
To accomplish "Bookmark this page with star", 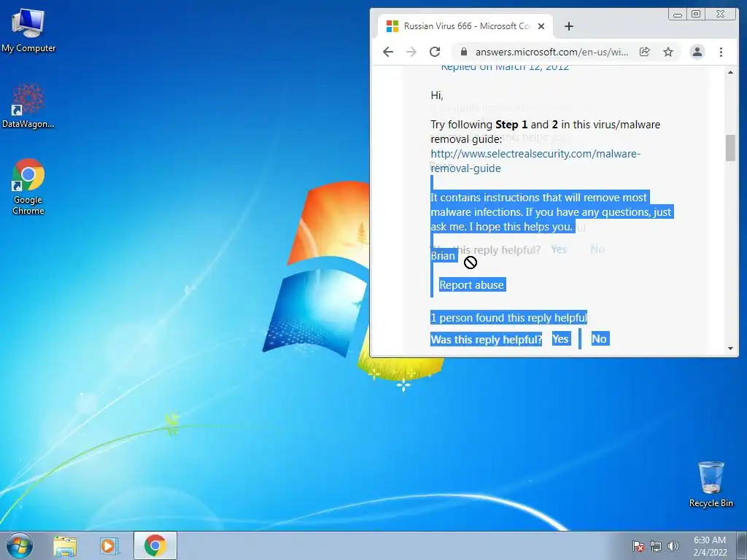I will pyautogui.click(x=668, y=52).
